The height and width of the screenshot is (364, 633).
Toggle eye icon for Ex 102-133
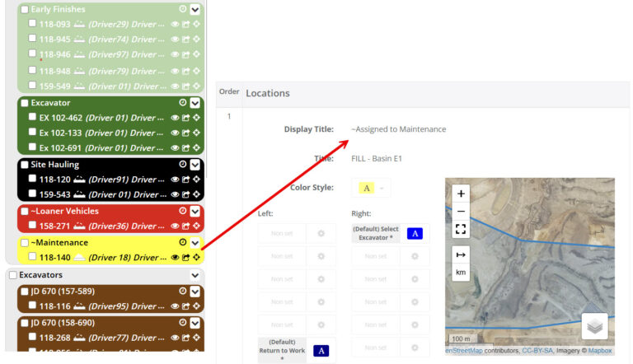point(175,133)
